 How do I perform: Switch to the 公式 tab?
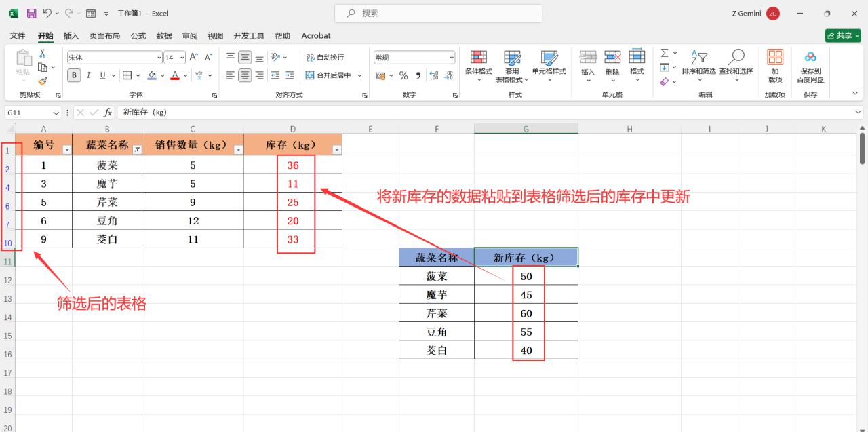138,35
